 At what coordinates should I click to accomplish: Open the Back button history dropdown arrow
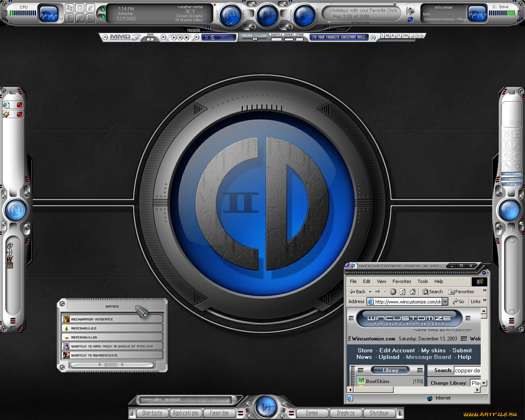click(x=370, y=292)
